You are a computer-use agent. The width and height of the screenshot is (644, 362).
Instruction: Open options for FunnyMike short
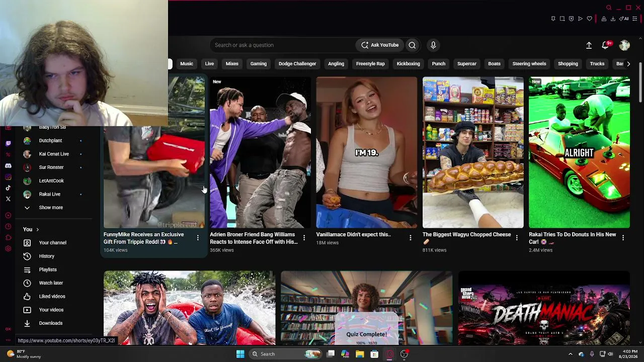198,238
